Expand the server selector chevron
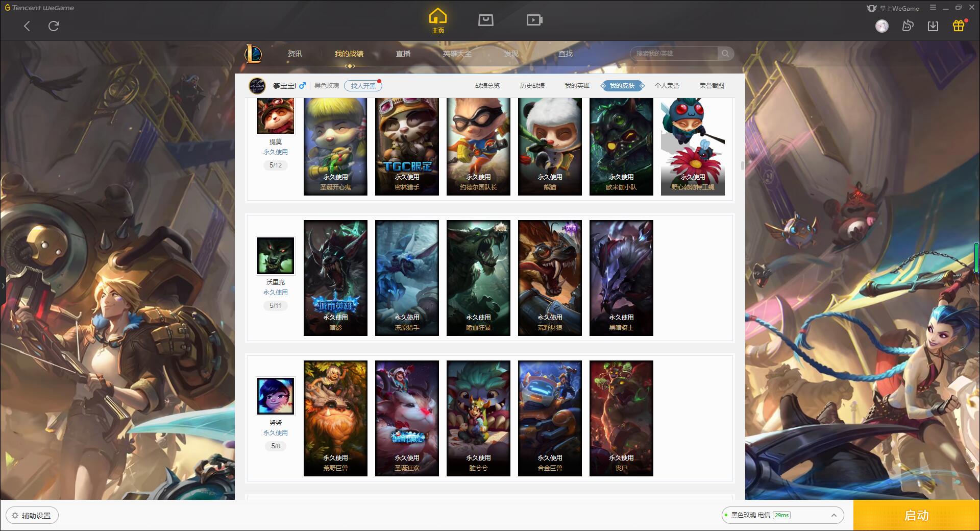This screenshot has width=980, height=531. click(834, 515)
